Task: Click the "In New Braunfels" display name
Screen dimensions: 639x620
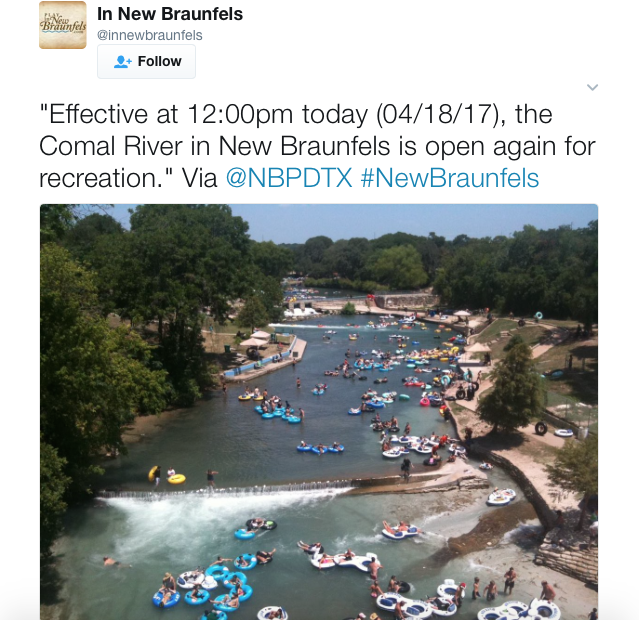Action: [170, 14]
